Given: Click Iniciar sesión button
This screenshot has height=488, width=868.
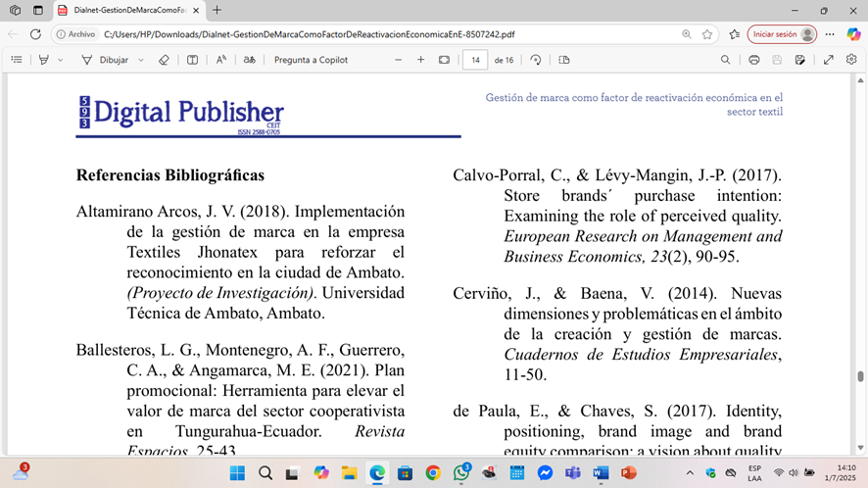Looking at the screenshot, I should (782, 34).
